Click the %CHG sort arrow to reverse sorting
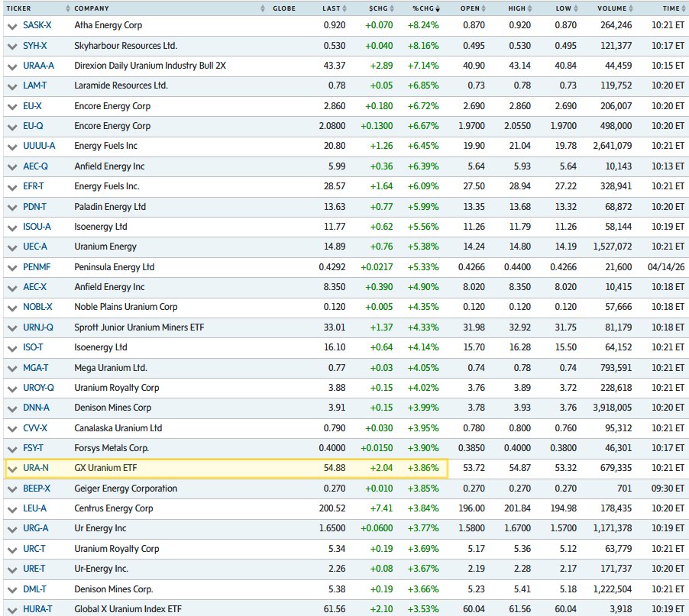689x616 pixels. pyautogui.click(x=436, y=8)
